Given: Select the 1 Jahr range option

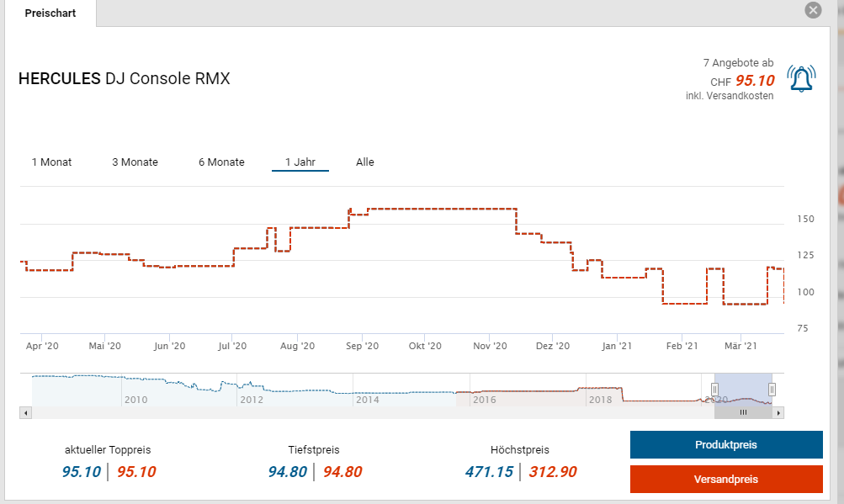Looking at the screenshot, I should (x=300, y=162).
